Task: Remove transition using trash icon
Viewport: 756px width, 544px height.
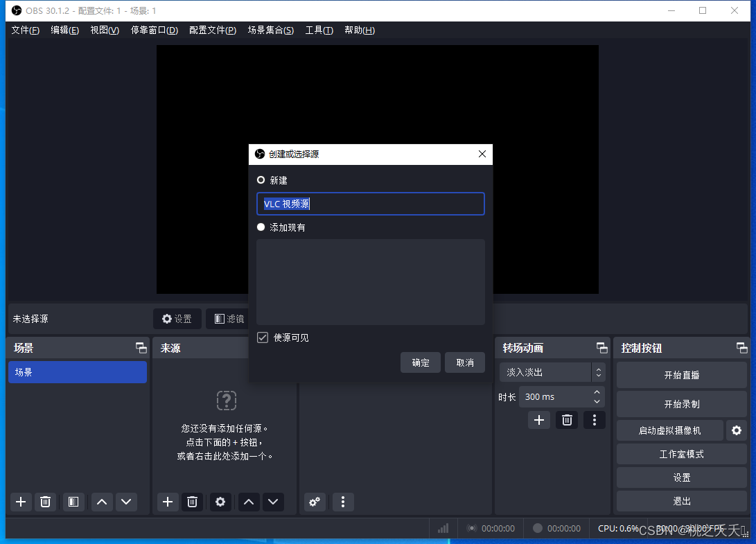Action: point(567,420)
